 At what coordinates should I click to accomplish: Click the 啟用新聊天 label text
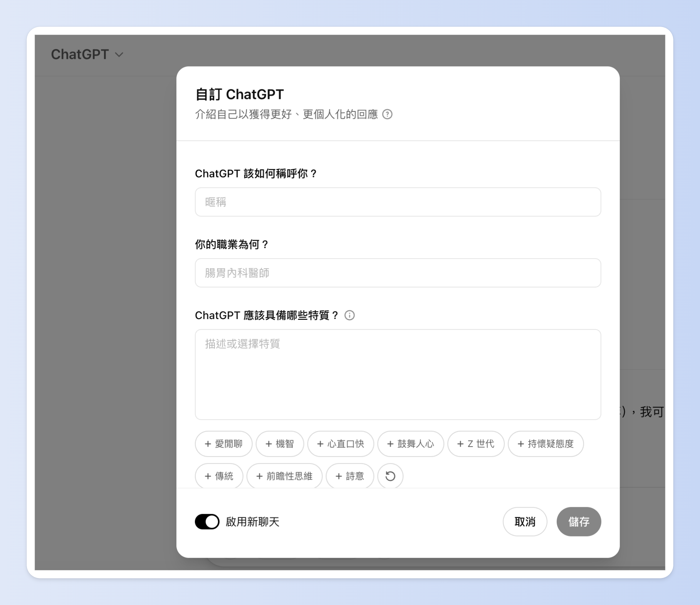252,522
